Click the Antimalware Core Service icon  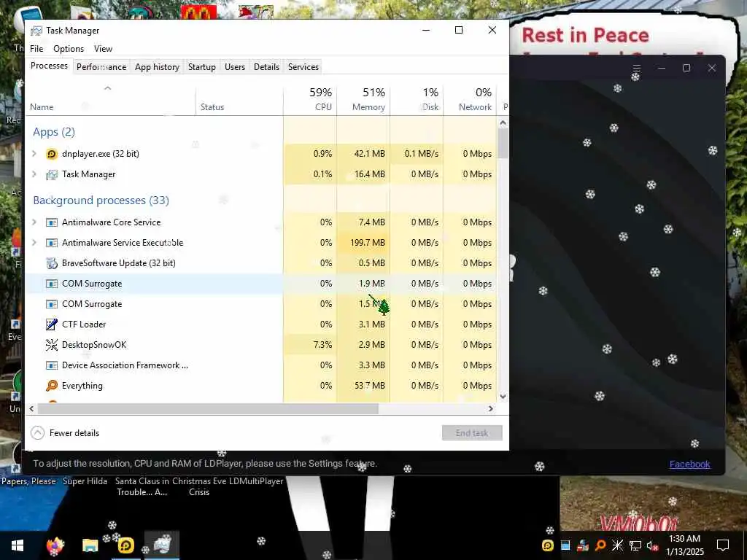coord(52,222)
